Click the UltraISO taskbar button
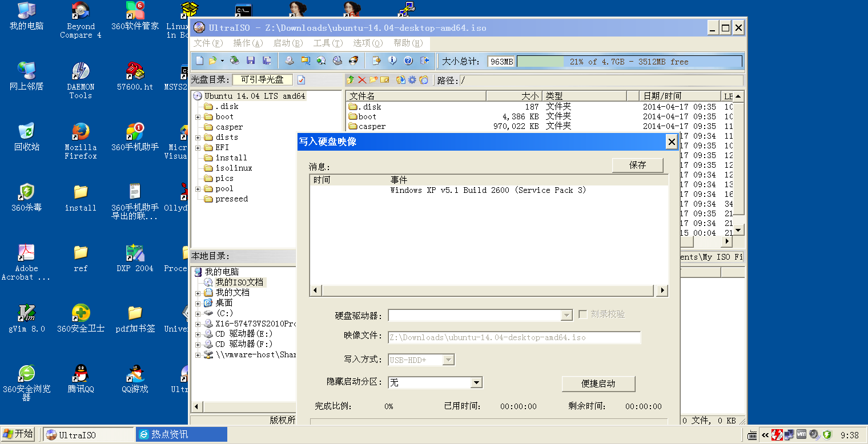 point(88,434)
